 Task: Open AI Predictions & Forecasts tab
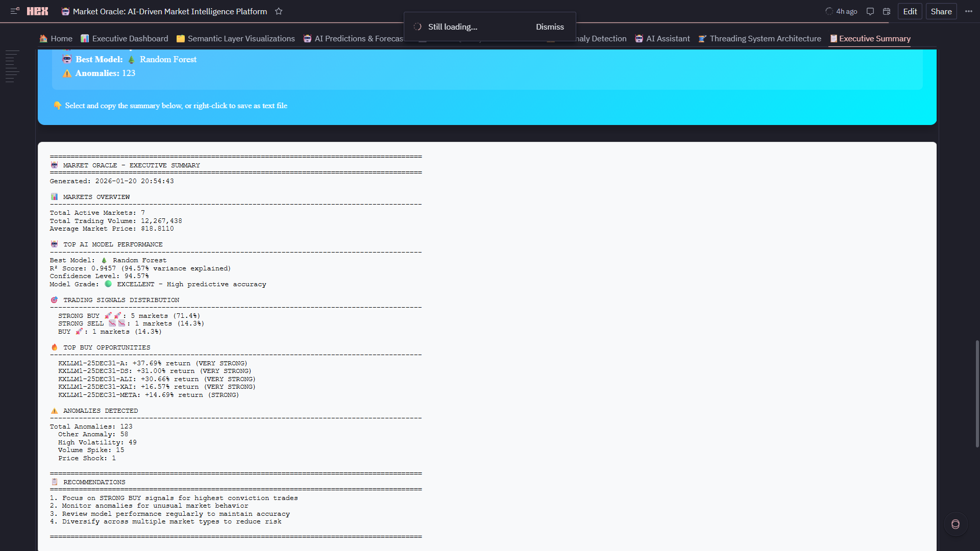click(x=353, y=39)
